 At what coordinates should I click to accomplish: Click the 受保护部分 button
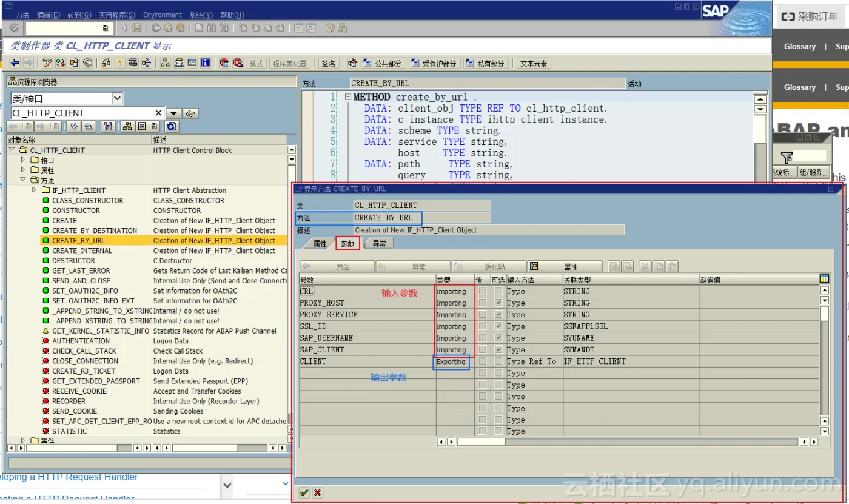(x=434, y=63)
